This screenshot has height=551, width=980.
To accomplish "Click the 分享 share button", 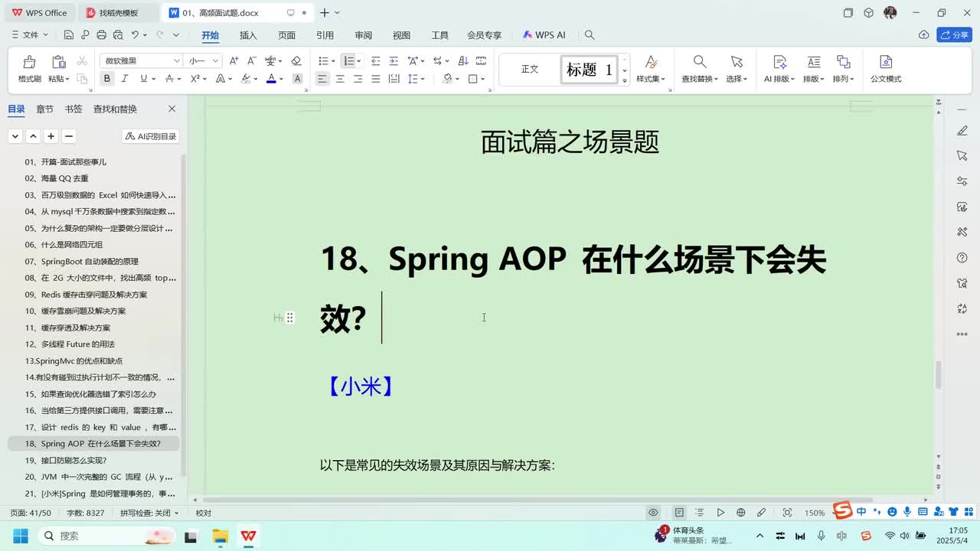I will 954,35.
